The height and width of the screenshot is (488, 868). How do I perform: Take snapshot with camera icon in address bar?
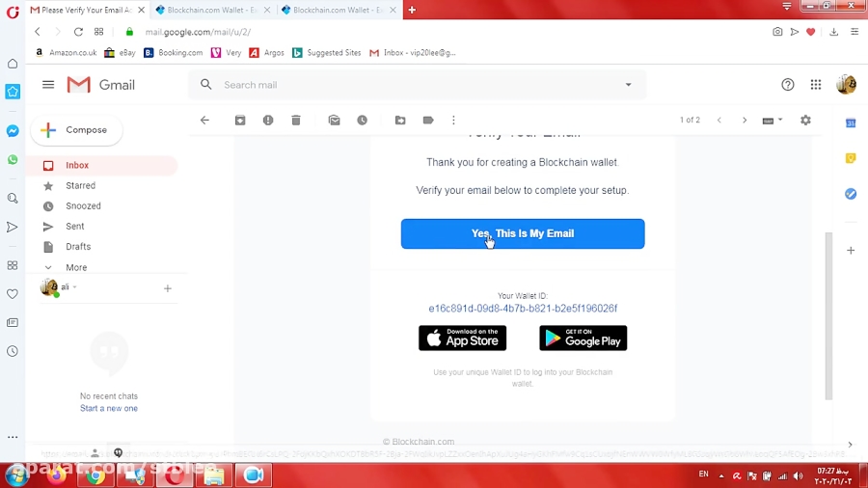[x=777, y=32]
